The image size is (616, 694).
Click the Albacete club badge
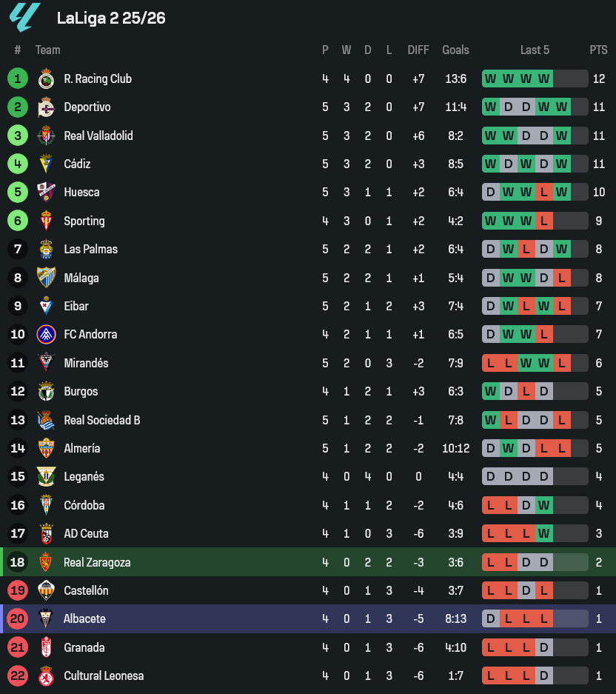(46, 619)
